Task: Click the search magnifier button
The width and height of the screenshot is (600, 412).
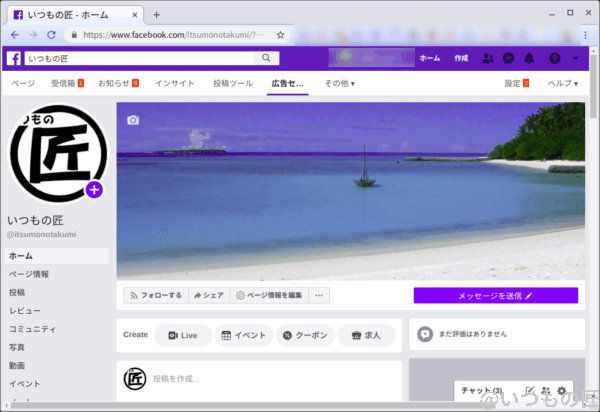Action: pos(266,58)
